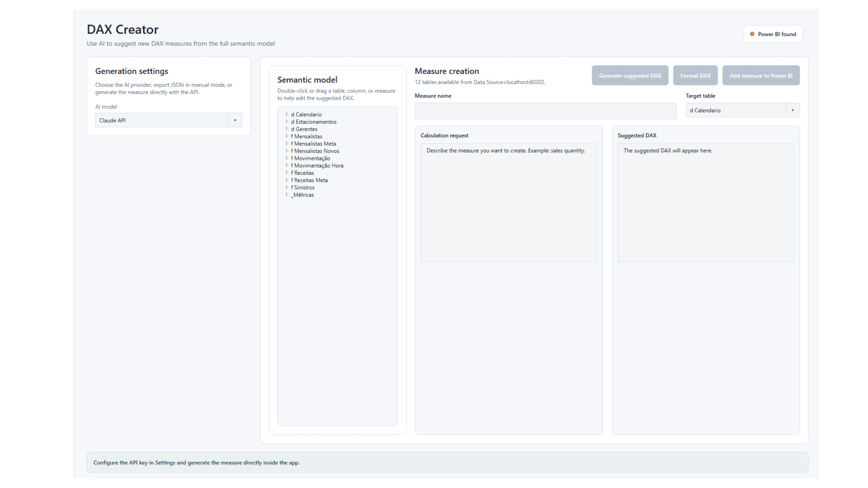Screen dimensions: 868x488
Task: Select _Métricas in the tree
Action: tap(302, 195)
